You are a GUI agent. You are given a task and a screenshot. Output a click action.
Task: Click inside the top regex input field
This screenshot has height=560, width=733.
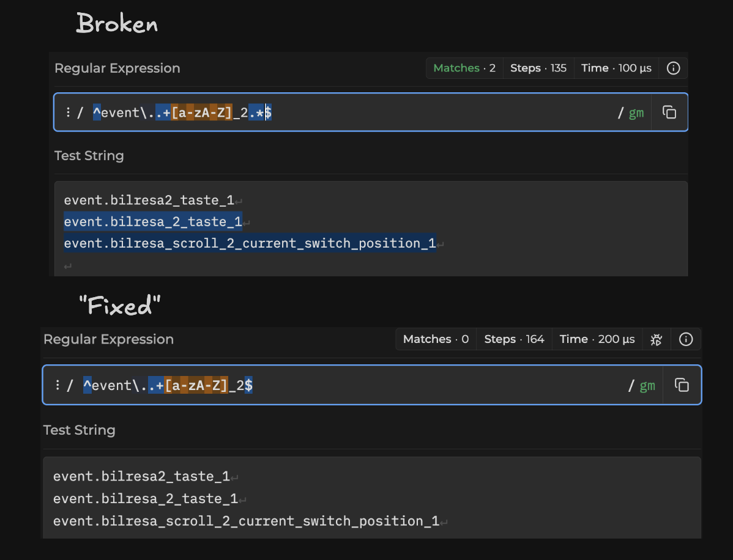pyautogui.click(x=351, y=112)
